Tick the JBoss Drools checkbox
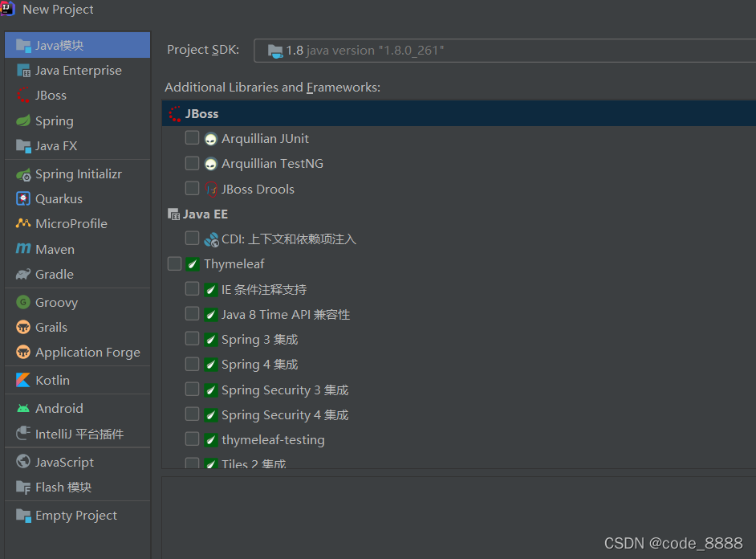756x559 pixels. click(192, 188)
